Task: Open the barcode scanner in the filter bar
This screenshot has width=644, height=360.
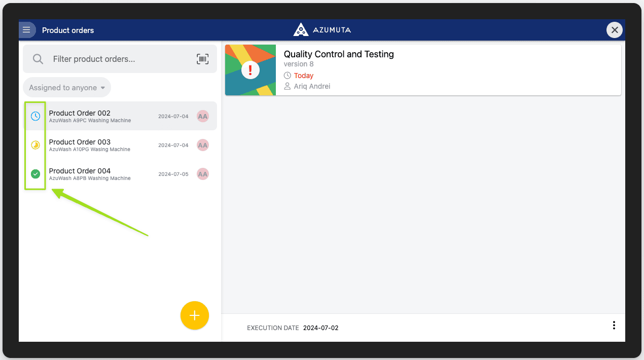Action: 202,59
